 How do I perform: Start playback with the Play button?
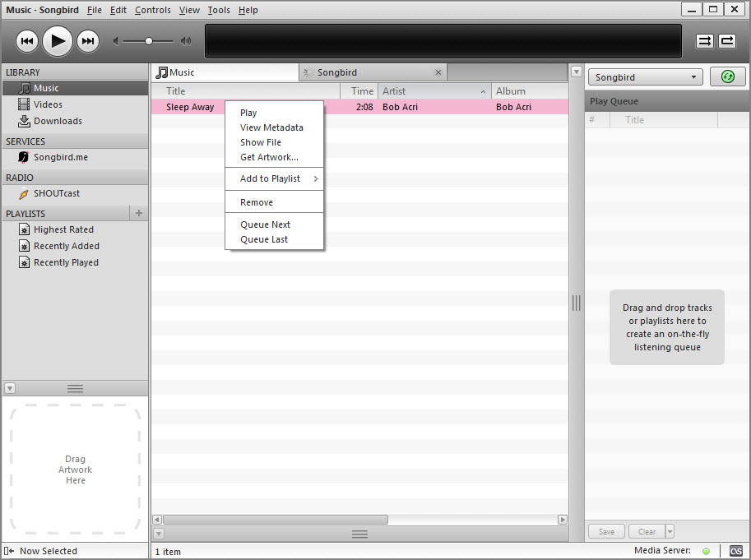coord(58,41)
